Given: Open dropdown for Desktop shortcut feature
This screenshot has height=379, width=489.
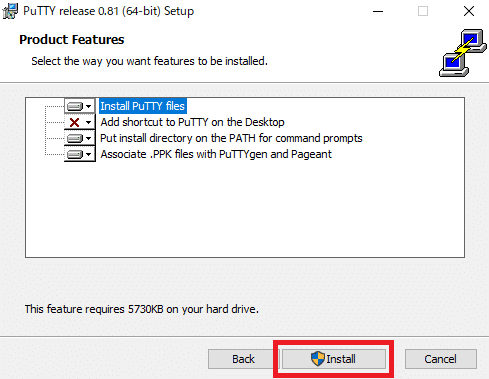Looking at the screenshot, I should tap(80, 122).
